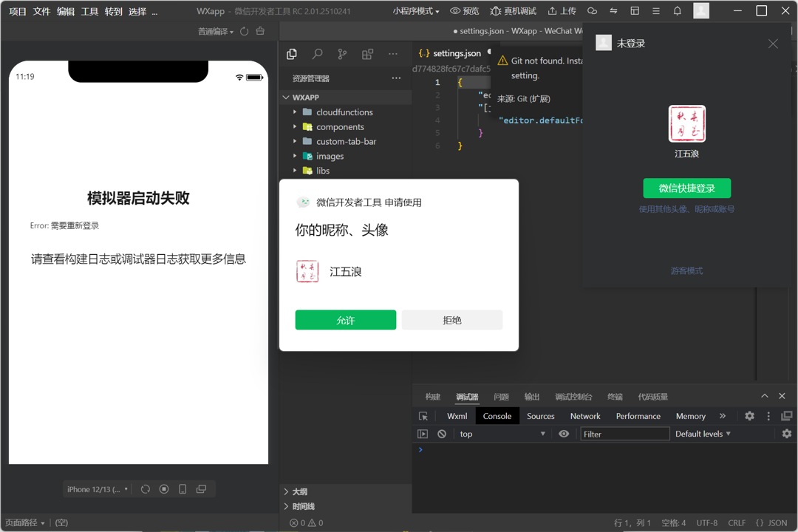The width and height of the screenshot is (798, 532).
Task: Click the details list icon in top toolbar
Action: point(656,10)
